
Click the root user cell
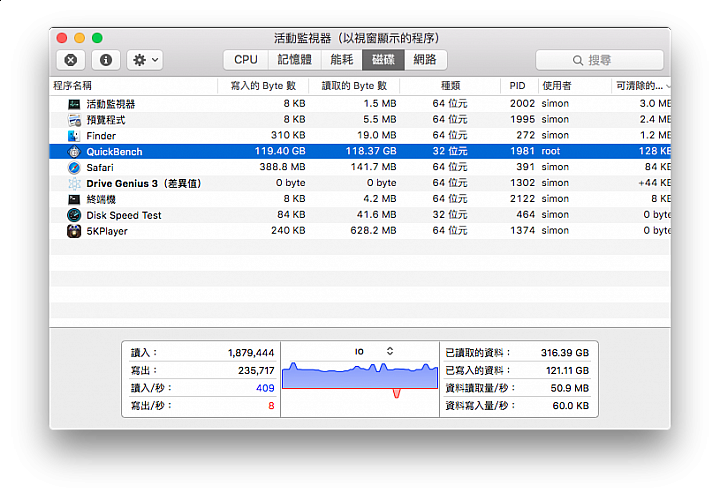[x=551, y=151]
